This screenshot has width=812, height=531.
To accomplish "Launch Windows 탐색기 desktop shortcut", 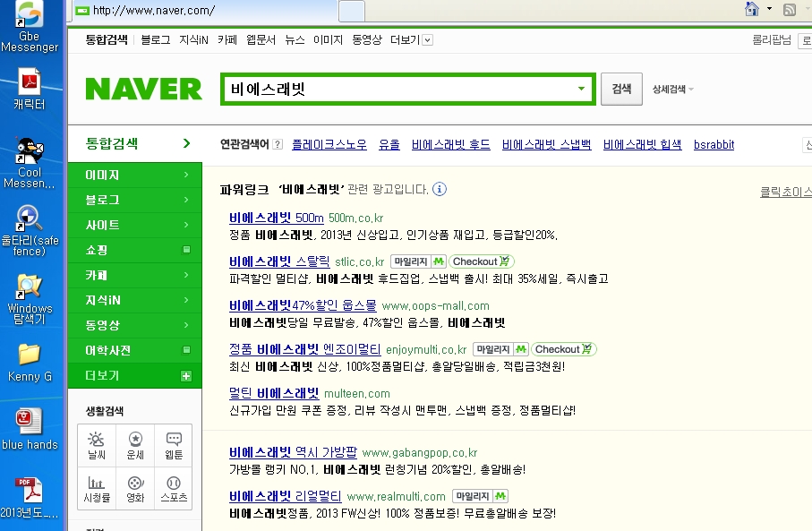I will click(30, 299).
